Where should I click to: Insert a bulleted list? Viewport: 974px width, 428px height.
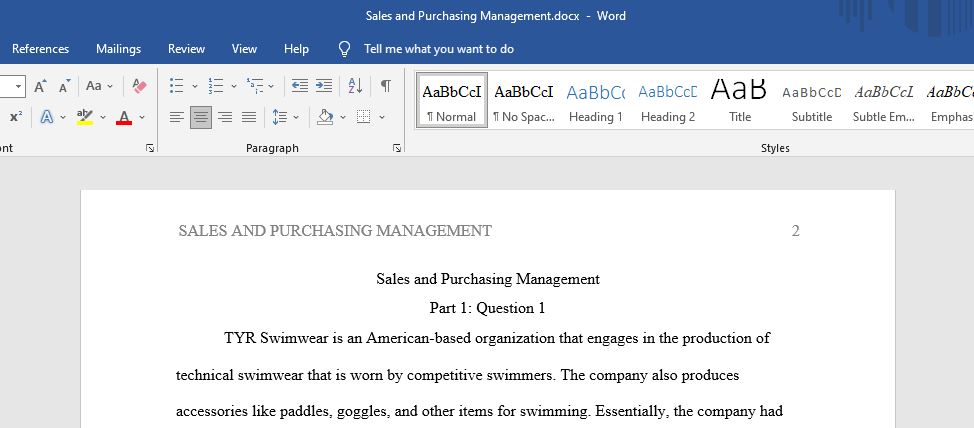(x=176, y=86)
